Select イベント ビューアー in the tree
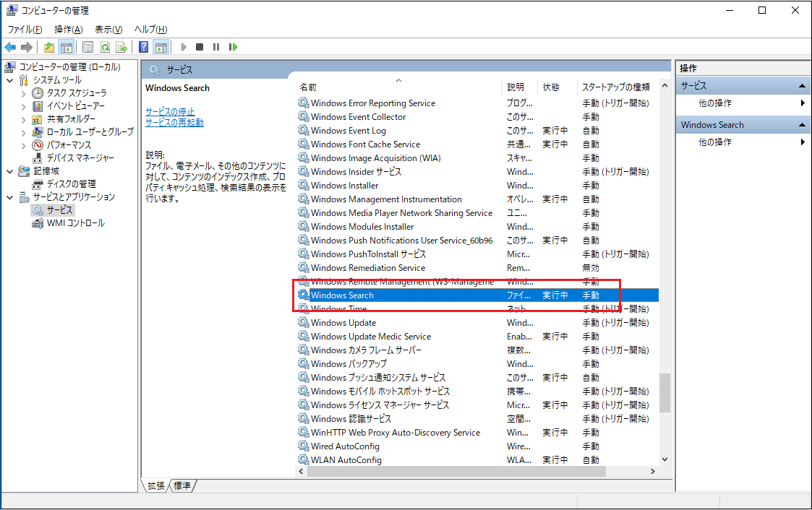The image size is (812, 510). click(x=76, y=106)
